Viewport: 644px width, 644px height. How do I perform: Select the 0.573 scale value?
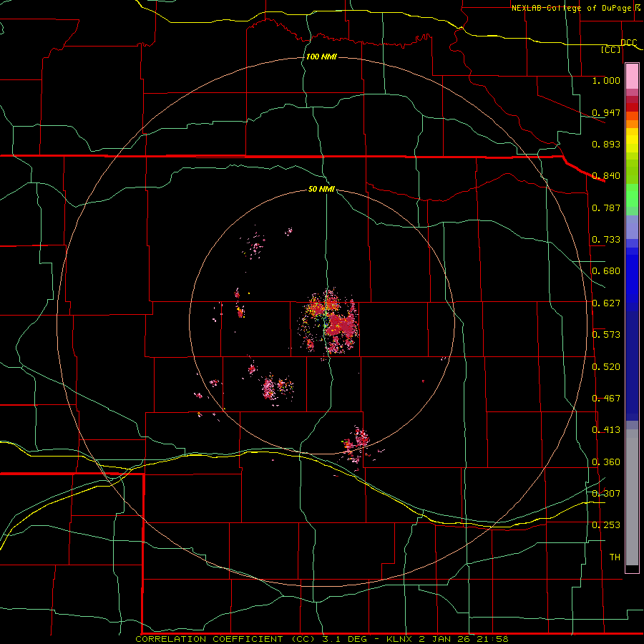[x=606, y=335]
